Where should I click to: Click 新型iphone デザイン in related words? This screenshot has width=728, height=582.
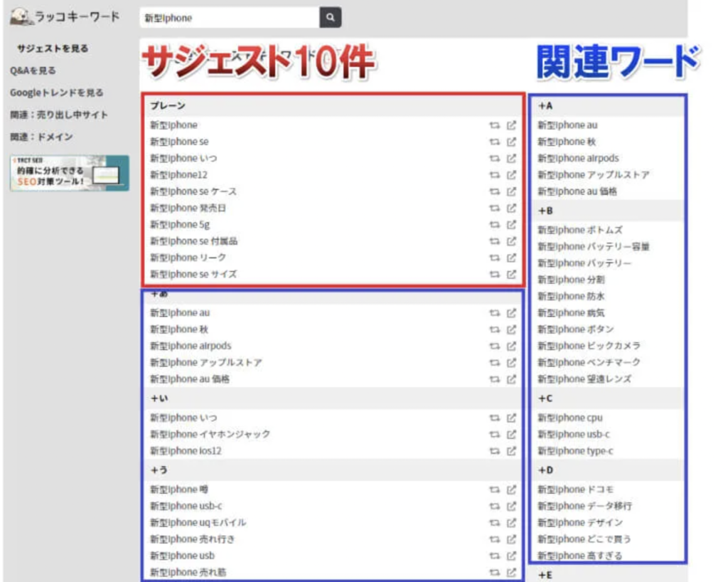tap(580, 522)
